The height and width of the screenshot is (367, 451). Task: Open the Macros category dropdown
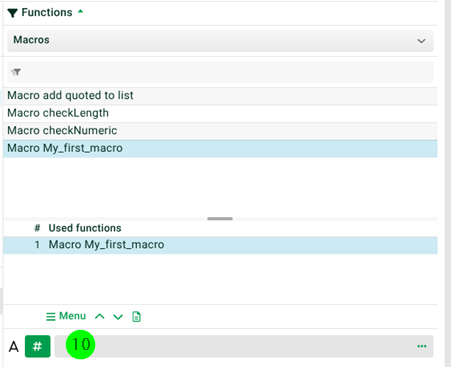tap(220, 41)
